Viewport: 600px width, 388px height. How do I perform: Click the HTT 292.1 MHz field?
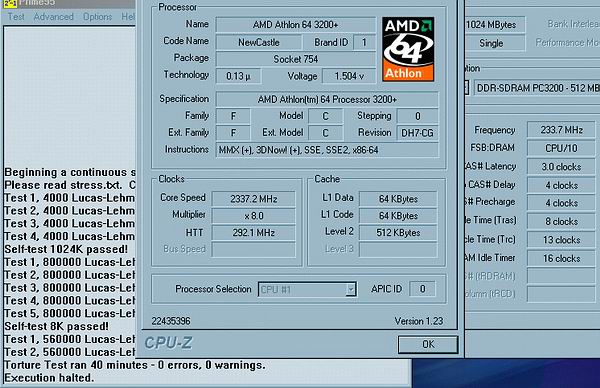click(x=253, y=233)
